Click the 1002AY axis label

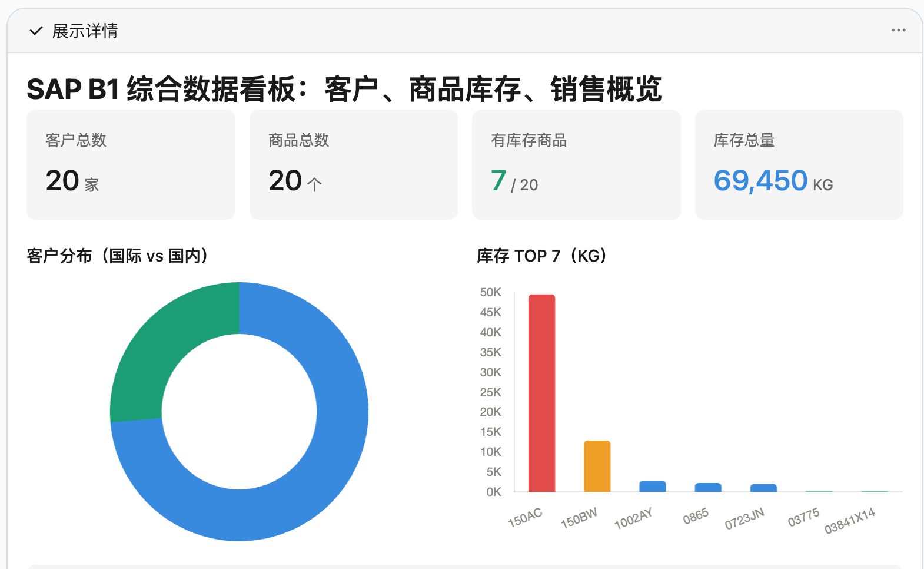point(633,518)
